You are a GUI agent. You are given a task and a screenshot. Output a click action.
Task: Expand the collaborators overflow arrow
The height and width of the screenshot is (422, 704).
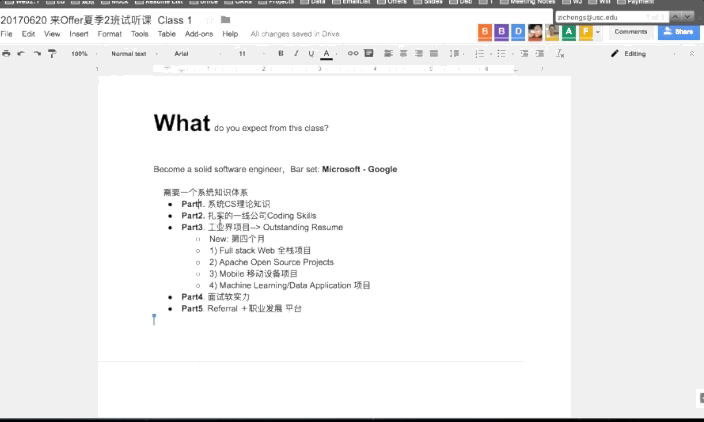pyautogui.click(x=598, y=32)
